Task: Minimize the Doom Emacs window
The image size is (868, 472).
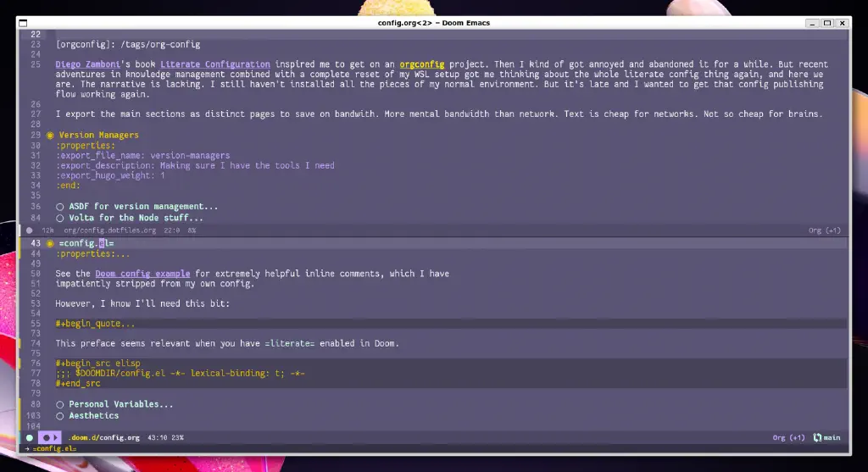Action: (x=812, y=23)
